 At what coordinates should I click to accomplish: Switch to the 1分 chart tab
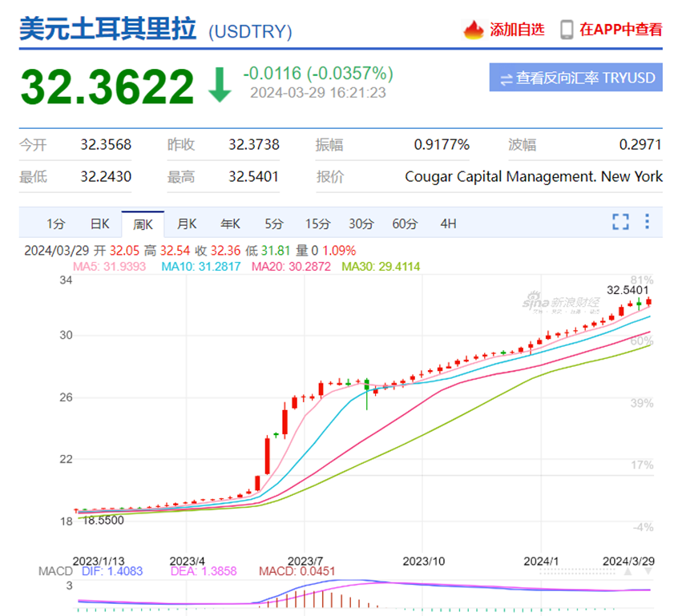click(55, 223)
